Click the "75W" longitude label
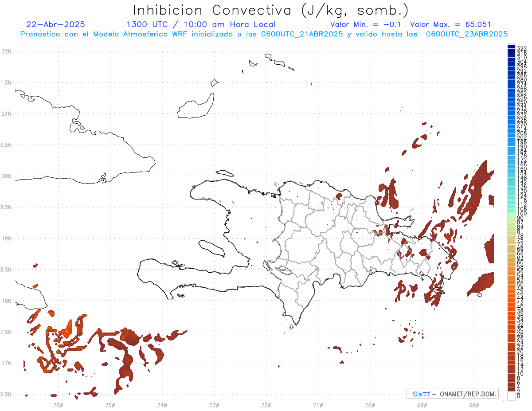532x411 pixels. pyautogui.click(x=110, y=405)
